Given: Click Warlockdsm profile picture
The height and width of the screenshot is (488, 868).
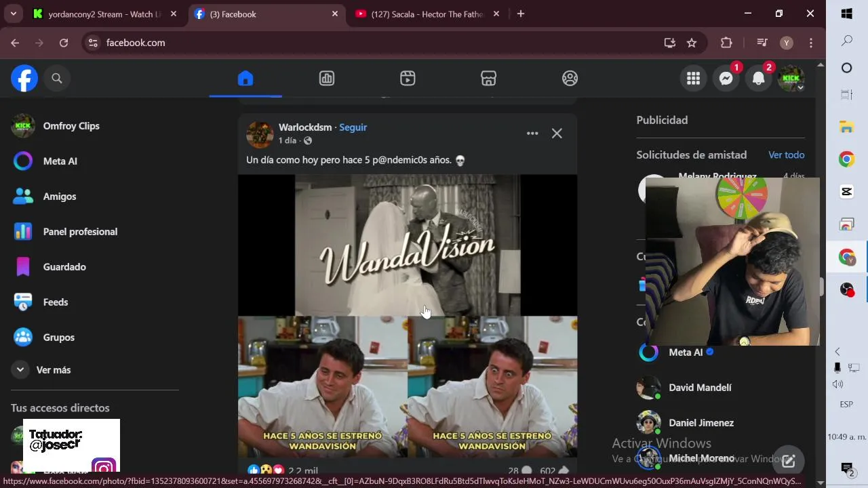Looking at the screenshot, I should (260, 134).
